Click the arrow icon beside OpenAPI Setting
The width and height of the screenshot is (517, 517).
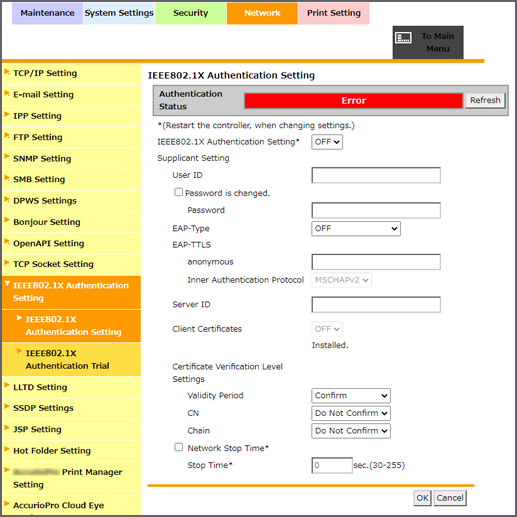click(7, 242)
